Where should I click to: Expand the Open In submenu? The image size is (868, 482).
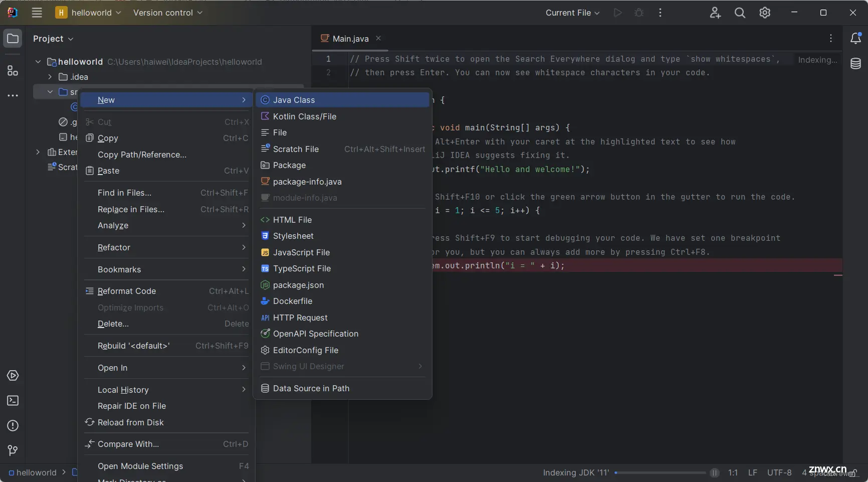166,368
